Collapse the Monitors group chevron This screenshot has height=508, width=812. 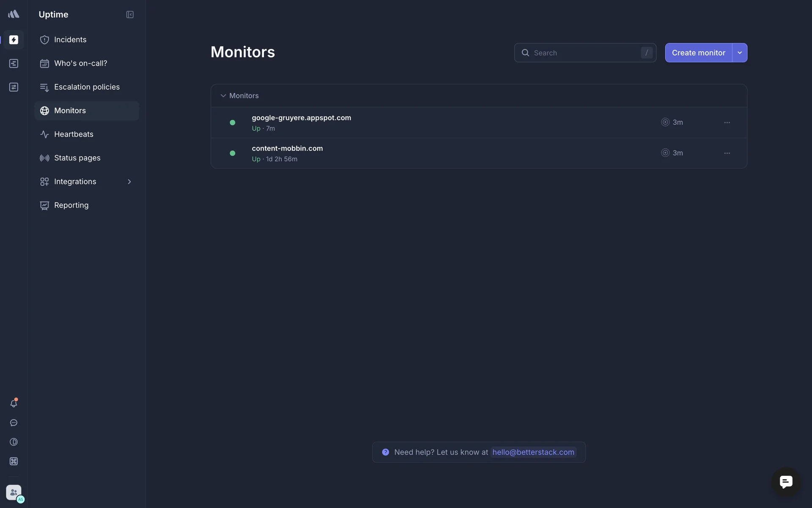coord(223,96)
